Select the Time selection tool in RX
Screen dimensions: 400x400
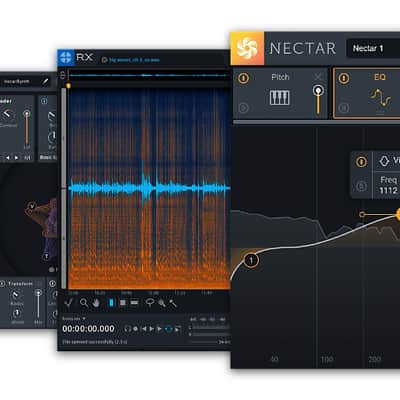tap(111, 303)
